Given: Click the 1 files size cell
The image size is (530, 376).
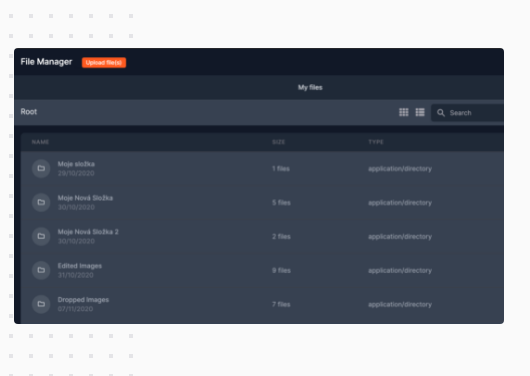Looking at the screenshot, I should (281, 169).
